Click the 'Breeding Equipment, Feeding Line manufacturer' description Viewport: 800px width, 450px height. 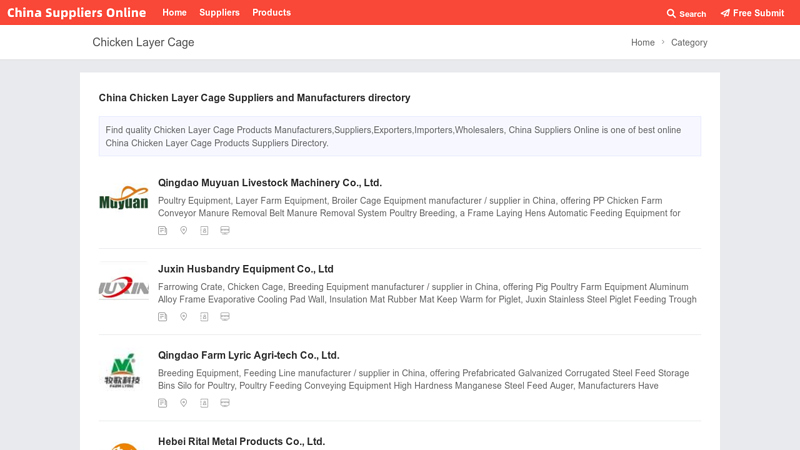click(423, 380)
